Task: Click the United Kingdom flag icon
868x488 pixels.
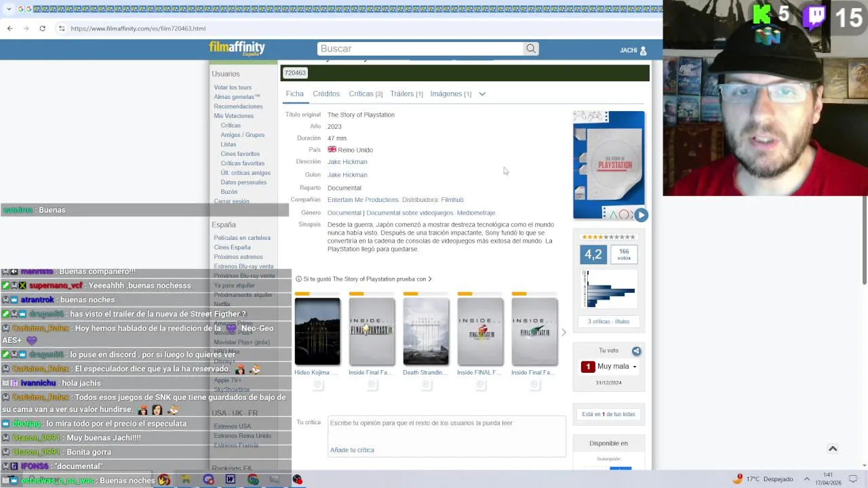Action: point(332,149)
